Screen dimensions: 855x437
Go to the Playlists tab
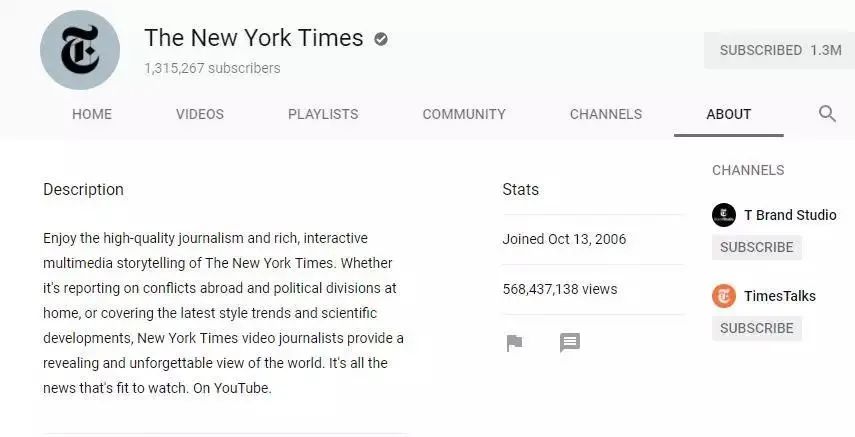(323, 114)
